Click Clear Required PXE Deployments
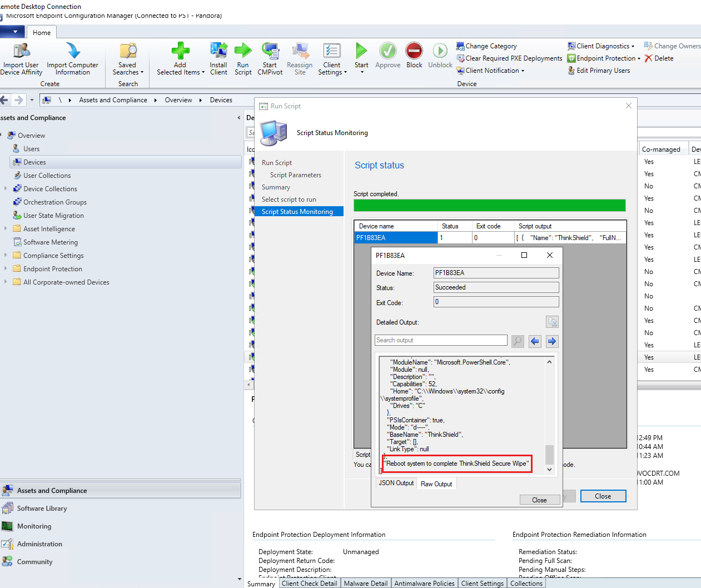This screenshot has width=701, height=588. click(509, 58)
